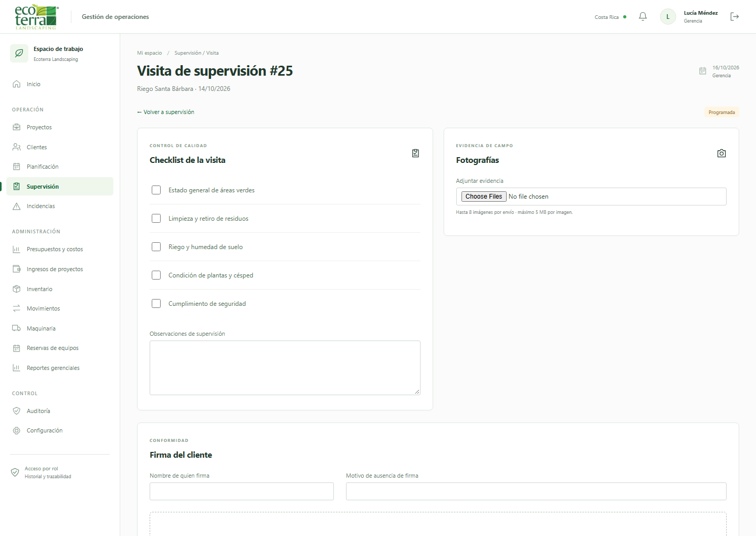The image size is (756, 536).
Task: Check Estado general de áreas verdes
Action: (156, 190)
